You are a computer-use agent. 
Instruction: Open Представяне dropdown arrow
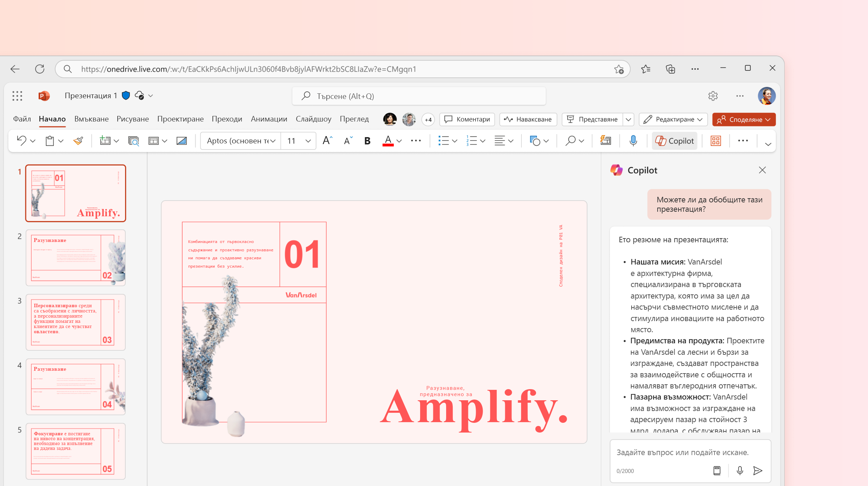click(628, 119)
